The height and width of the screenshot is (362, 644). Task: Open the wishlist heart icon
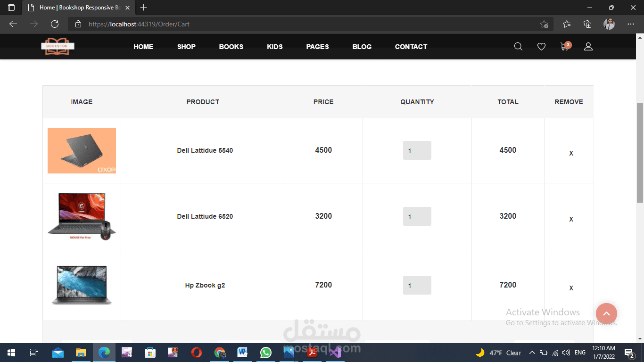[541, 47]
